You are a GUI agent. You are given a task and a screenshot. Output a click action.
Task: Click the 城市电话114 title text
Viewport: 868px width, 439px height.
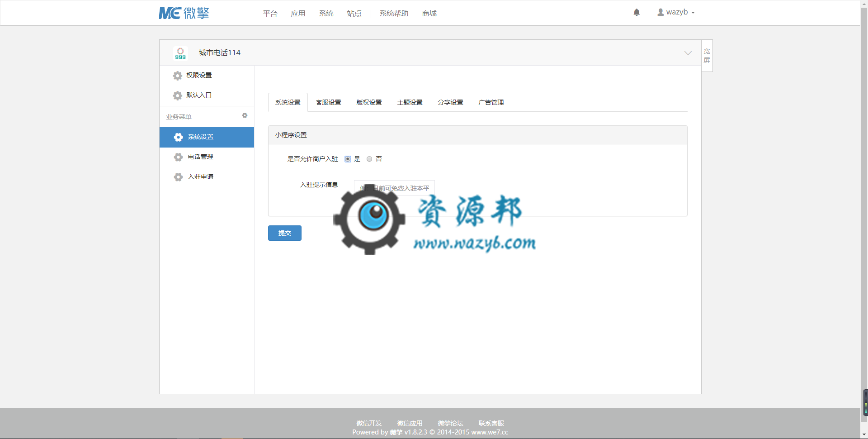click(220, 53)
